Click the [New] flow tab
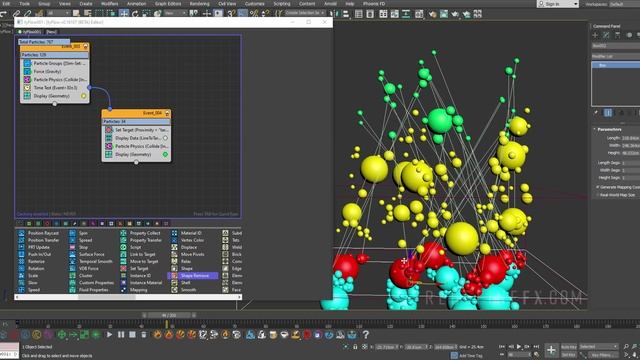The image size is (640, 360). [51, 32]
